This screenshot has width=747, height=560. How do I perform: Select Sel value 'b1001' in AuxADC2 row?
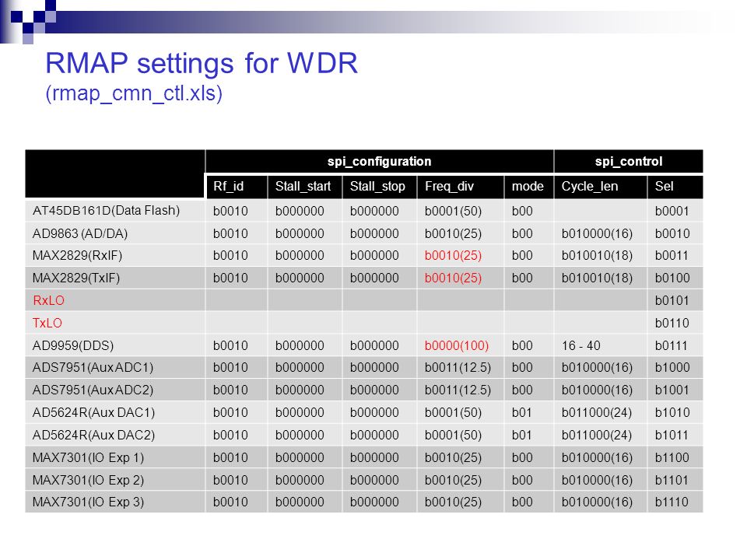[672, 390]
